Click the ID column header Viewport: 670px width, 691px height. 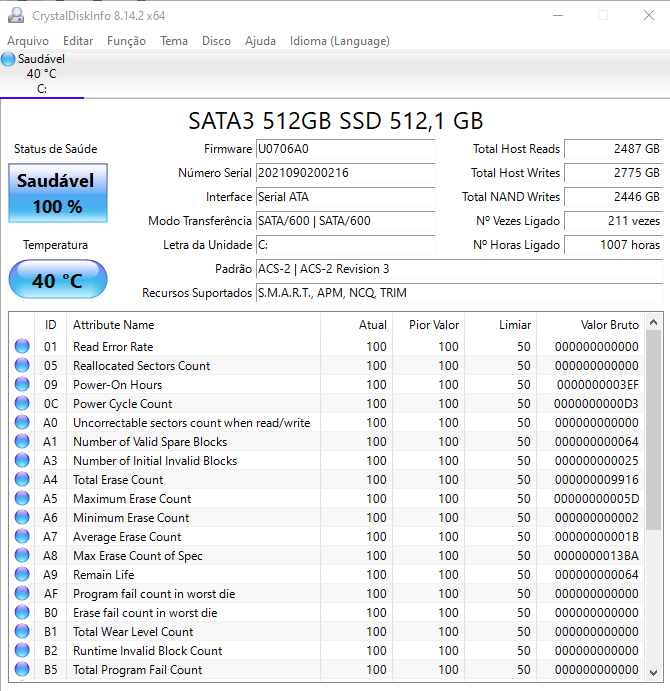51,325
